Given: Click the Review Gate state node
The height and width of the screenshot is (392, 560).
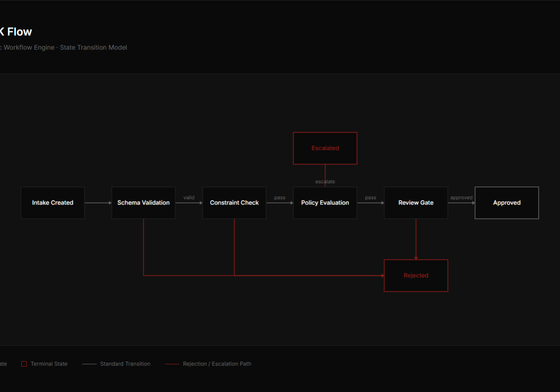Looking at the screenshot, I should coord(416,203).
